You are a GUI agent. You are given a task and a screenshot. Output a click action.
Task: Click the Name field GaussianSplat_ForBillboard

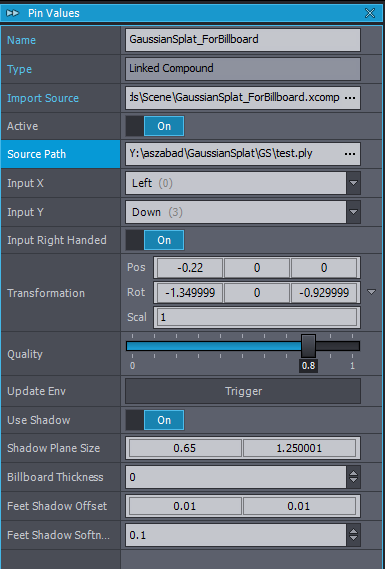tap(243, 40)
